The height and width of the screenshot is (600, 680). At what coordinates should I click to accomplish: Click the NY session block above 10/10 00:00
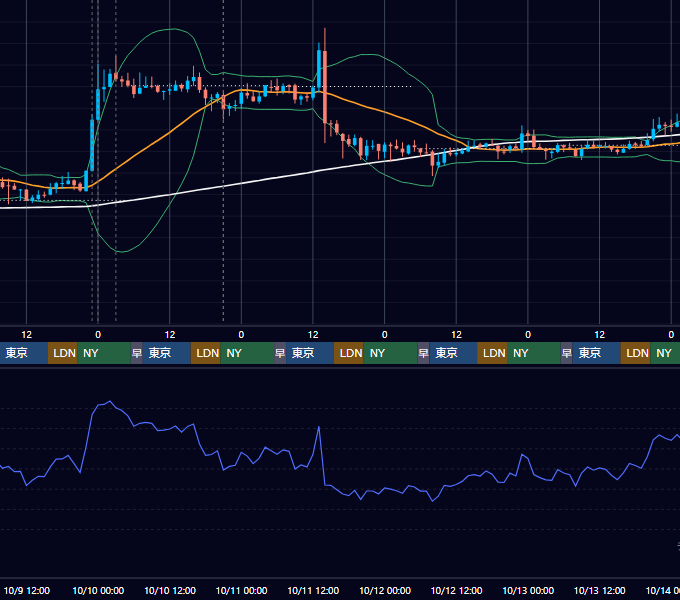coord(104,353)
